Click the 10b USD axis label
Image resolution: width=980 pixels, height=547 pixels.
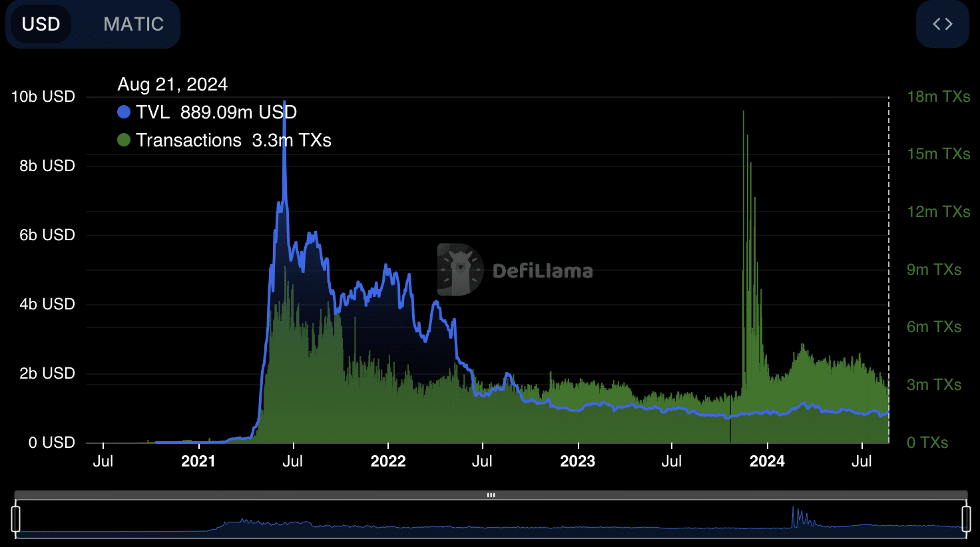pos(43,96)
